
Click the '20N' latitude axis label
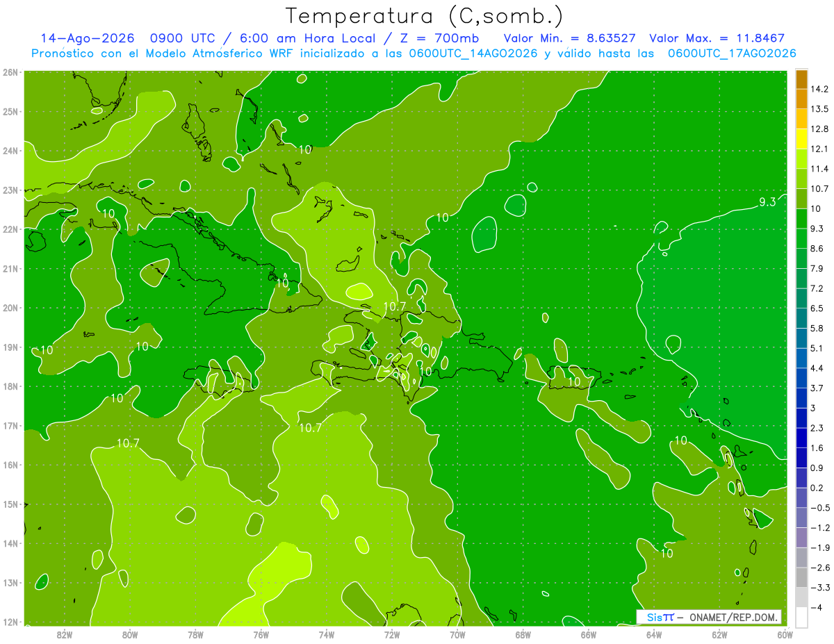click(x=10, y=308)
